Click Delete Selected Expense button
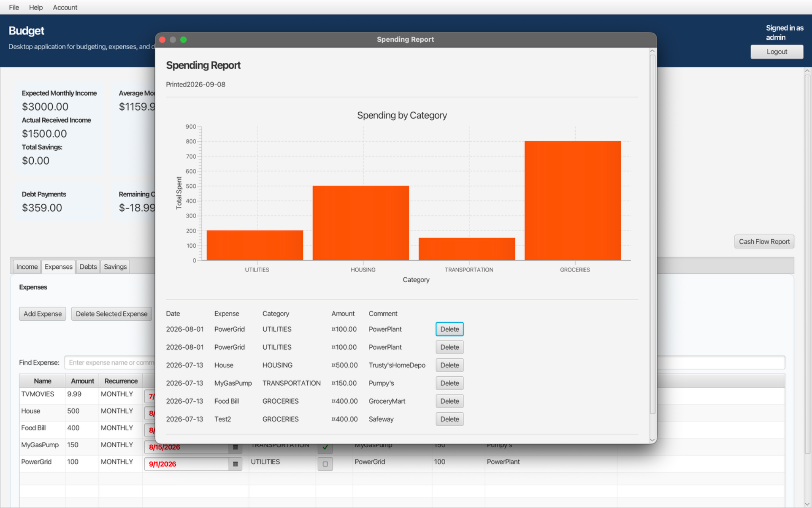 [x=111, y=314]
